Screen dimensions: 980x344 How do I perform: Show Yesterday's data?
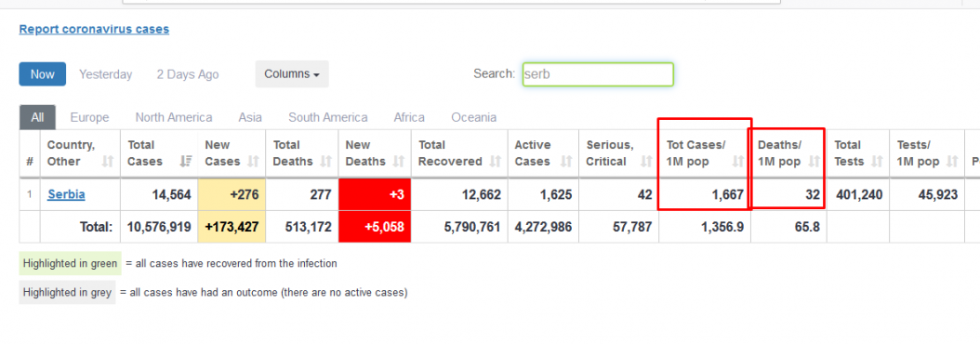pos(106,74)
